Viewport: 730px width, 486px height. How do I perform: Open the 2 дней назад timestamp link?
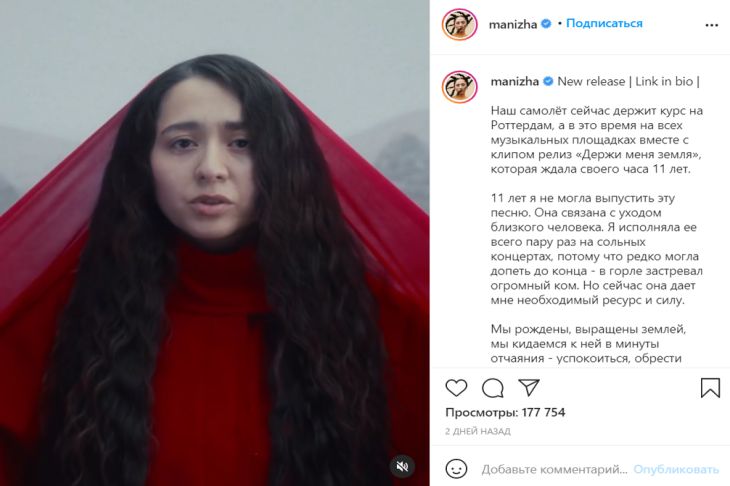[x=478, y=432]
